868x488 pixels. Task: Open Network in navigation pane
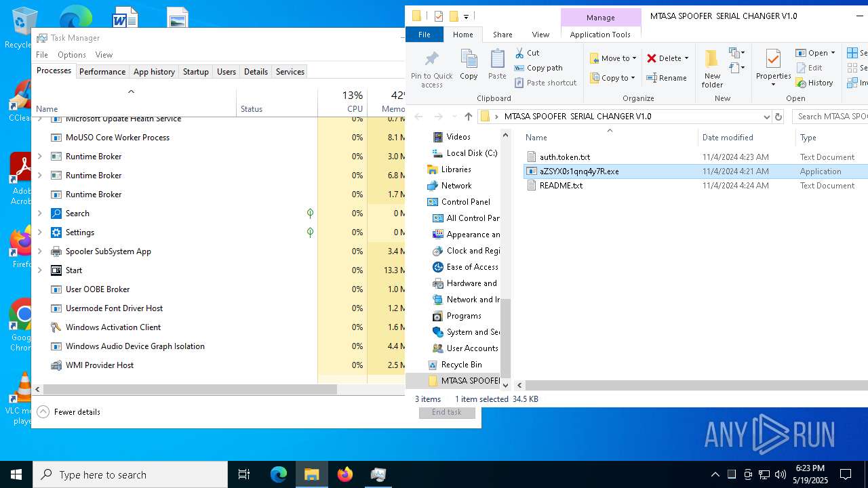(x=449, y=186)
